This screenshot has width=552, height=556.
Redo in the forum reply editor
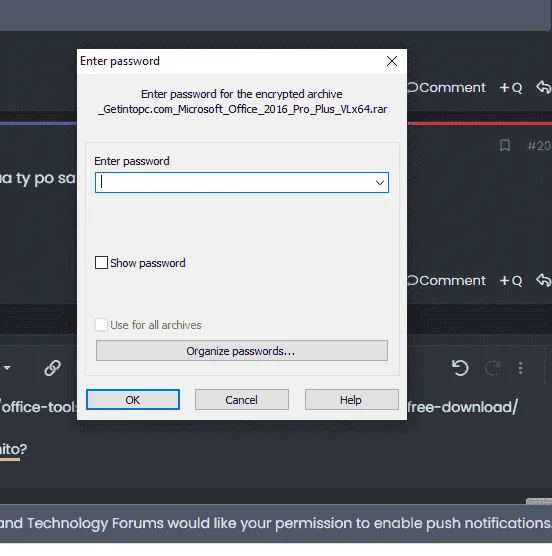pyautogui.click(x=493, y=368)
